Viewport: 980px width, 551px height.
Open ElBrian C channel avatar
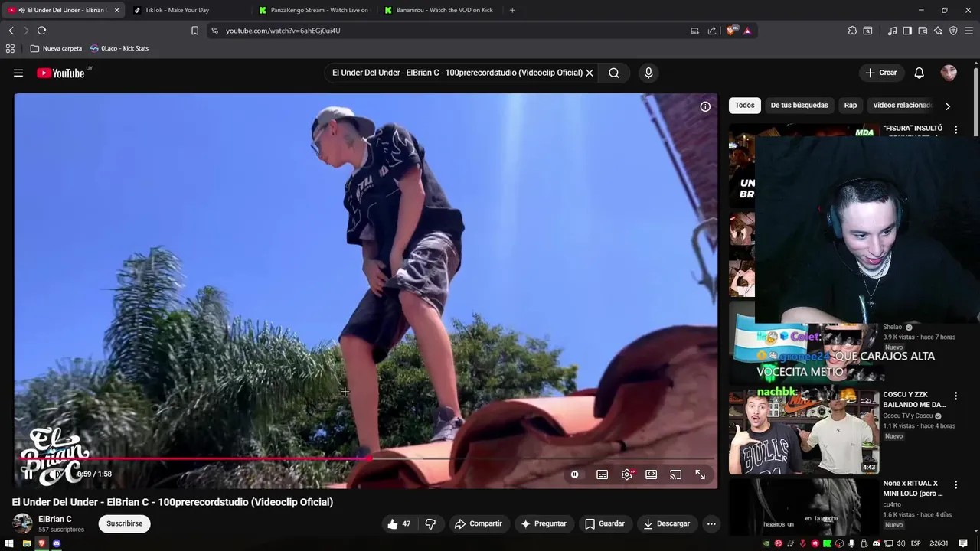click(x=22, y=523)
